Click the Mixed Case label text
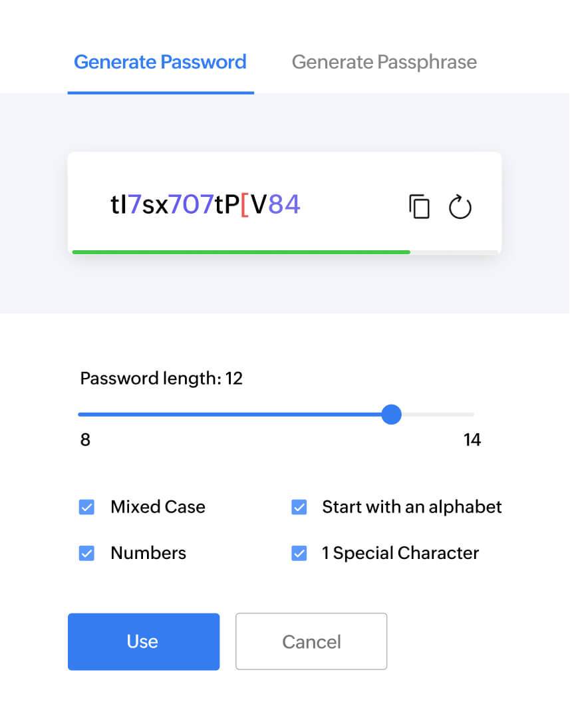570x728 pixels. click(x=158, y=506)
